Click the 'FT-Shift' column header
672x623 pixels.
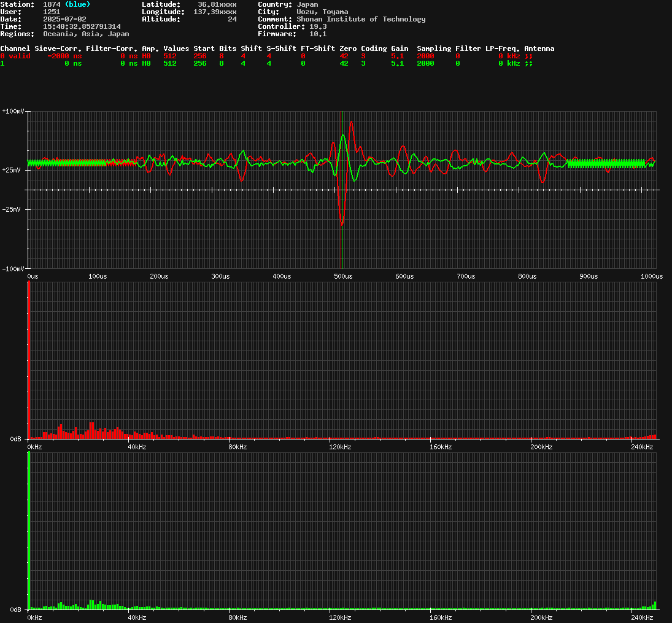(317, 48)
